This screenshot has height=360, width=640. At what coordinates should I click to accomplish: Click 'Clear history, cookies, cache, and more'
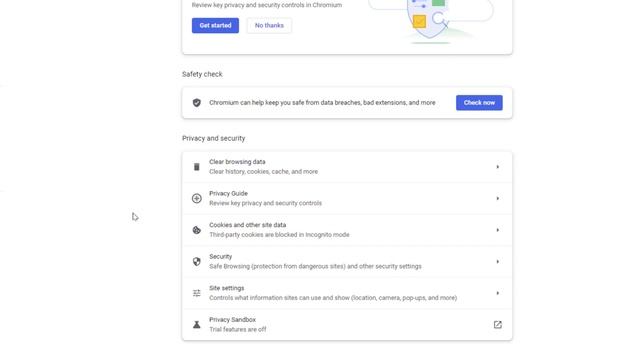(x=263, y=172)
